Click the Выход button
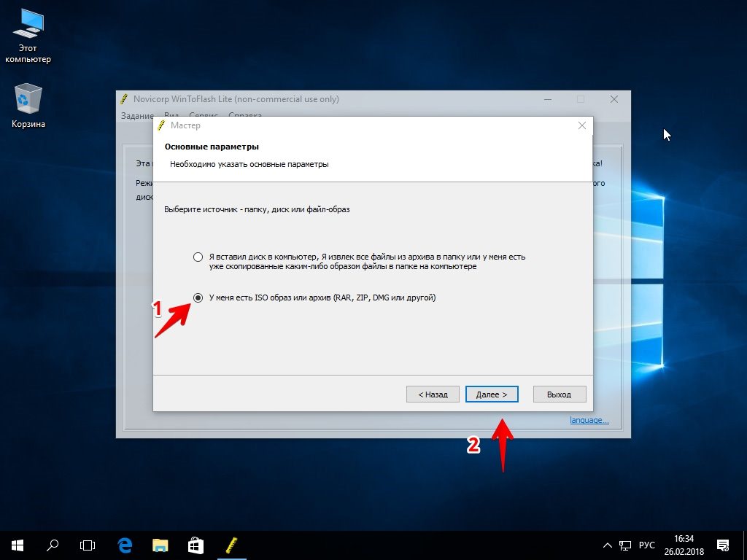 pos(560,394)
